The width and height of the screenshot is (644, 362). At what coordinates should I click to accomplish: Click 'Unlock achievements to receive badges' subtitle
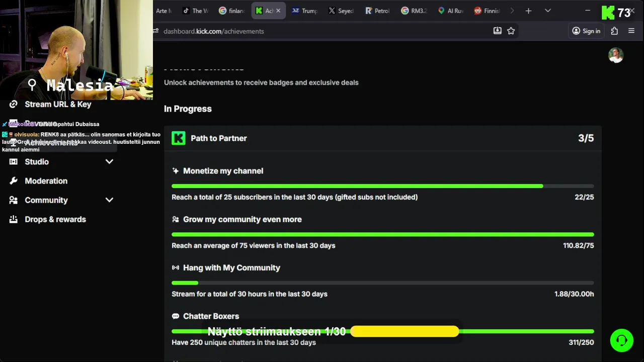261,82
